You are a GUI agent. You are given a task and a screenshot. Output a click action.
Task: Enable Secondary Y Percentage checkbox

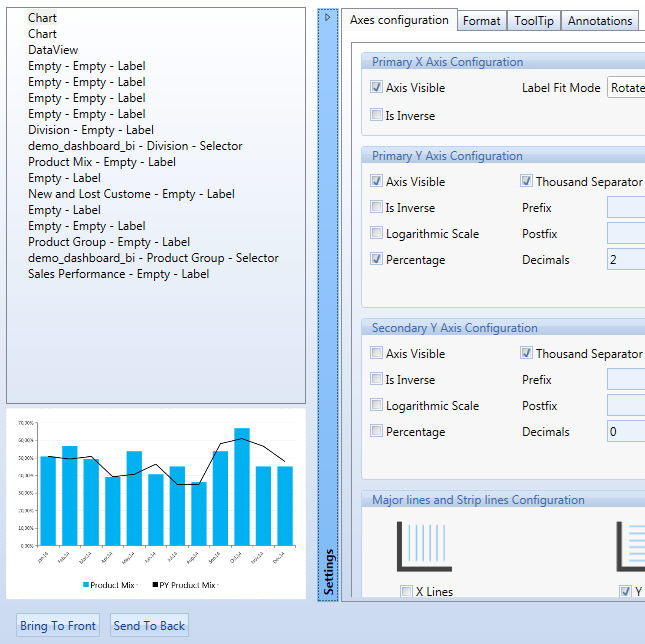[376, 431]
